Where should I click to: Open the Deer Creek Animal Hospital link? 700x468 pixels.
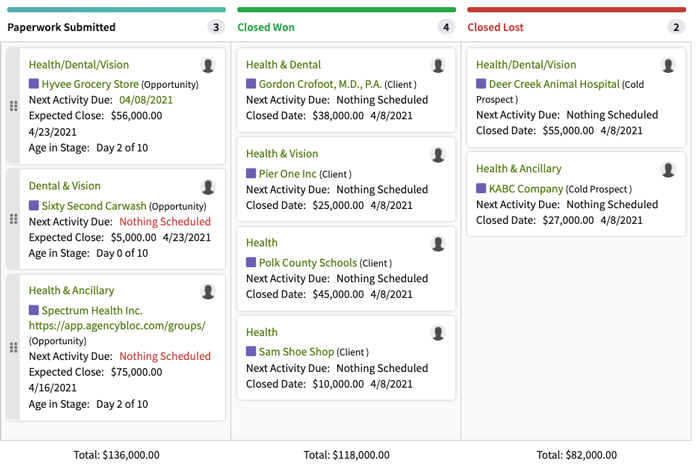click(x=554, y=84)
